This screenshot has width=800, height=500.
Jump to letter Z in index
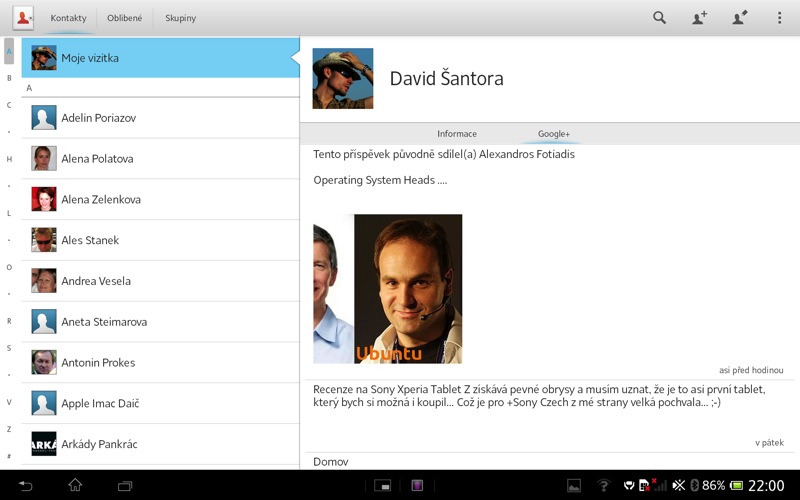pos(9,429)
